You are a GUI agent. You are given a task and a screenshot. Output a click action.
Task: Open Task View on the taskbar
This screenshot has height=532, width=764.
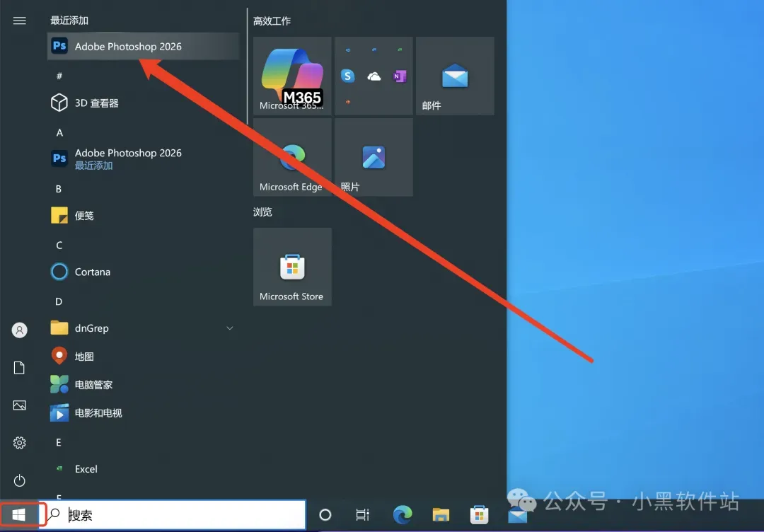[x=362, y=515]
